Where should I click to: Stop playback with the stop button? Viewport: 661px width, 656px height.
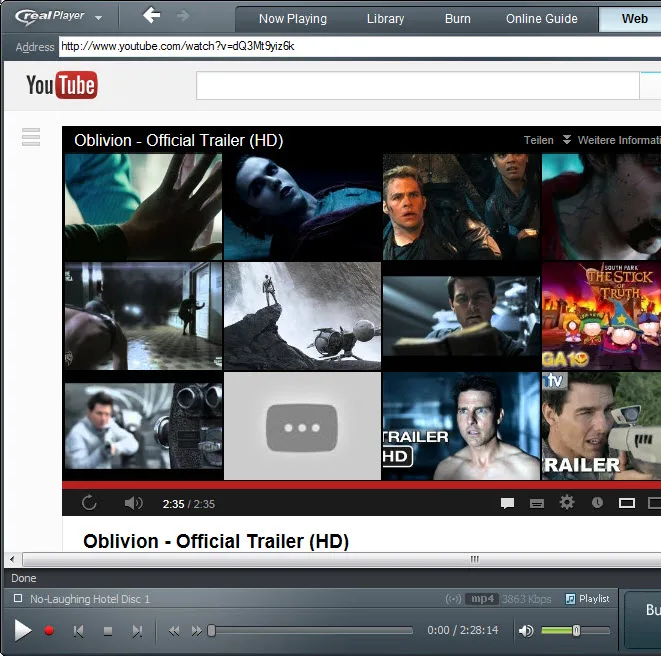(108, 631)
